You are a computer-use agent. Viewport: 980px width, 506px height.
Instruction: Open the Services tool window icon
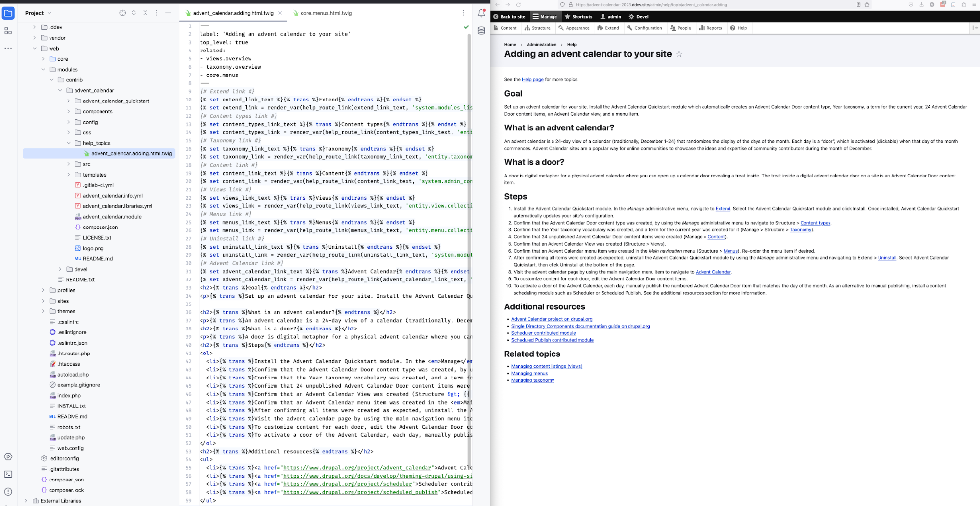point(8,456)
